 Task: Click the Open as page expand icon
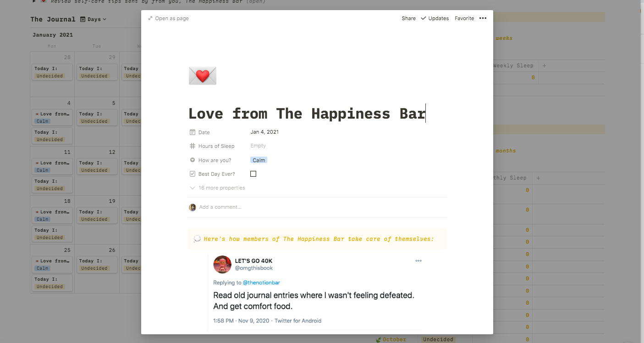click(150, 18)
